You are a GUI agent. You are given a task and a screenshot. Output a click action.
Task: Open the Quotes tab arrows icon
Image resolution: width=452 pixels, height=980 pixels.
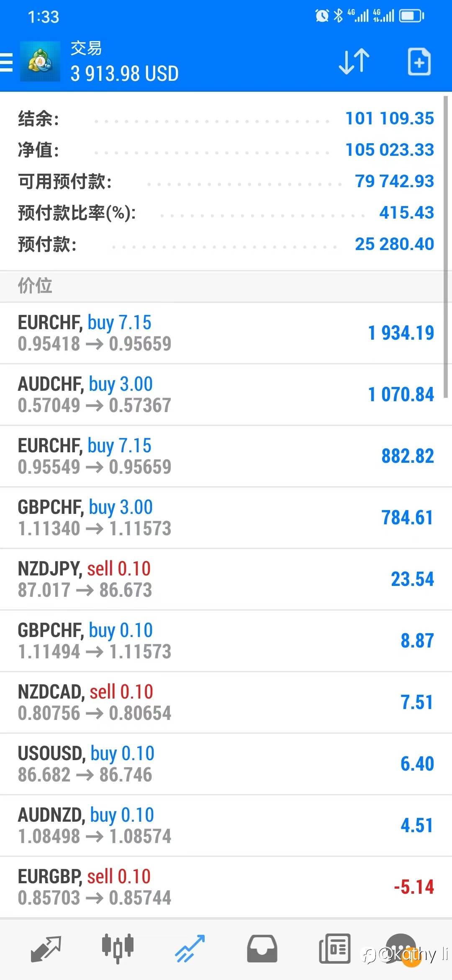click(x=46, y=948)
